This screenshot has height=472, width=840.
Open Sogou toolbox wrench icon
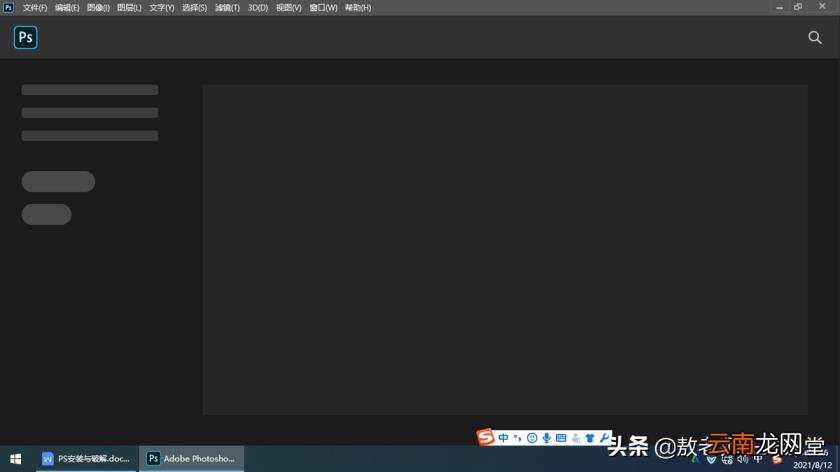coord(604,438)
